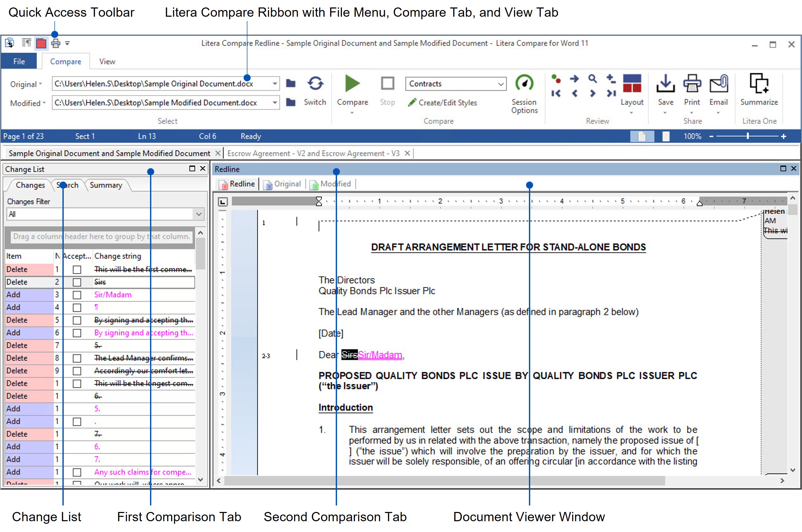Tick accept checkbox for Delete 'Sirs' row
This screenshot has width=802, height=532.
tap(77, 282)
